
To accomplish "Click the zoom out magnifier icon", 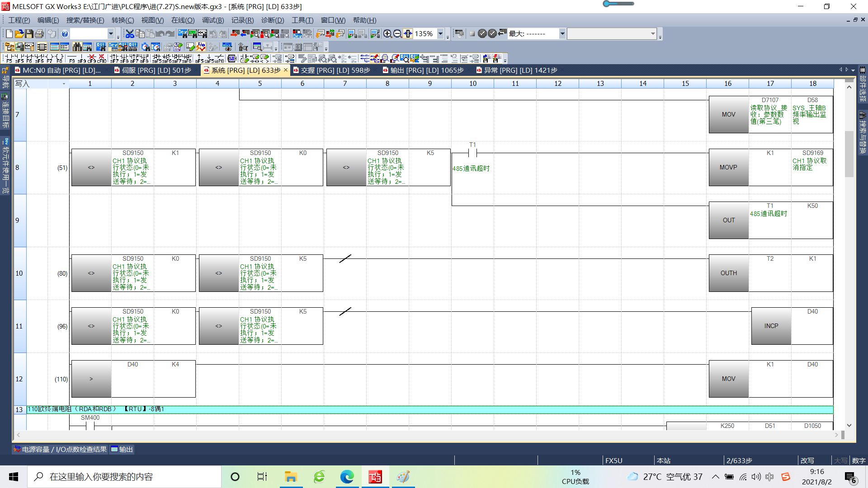I will coord(397,34).
